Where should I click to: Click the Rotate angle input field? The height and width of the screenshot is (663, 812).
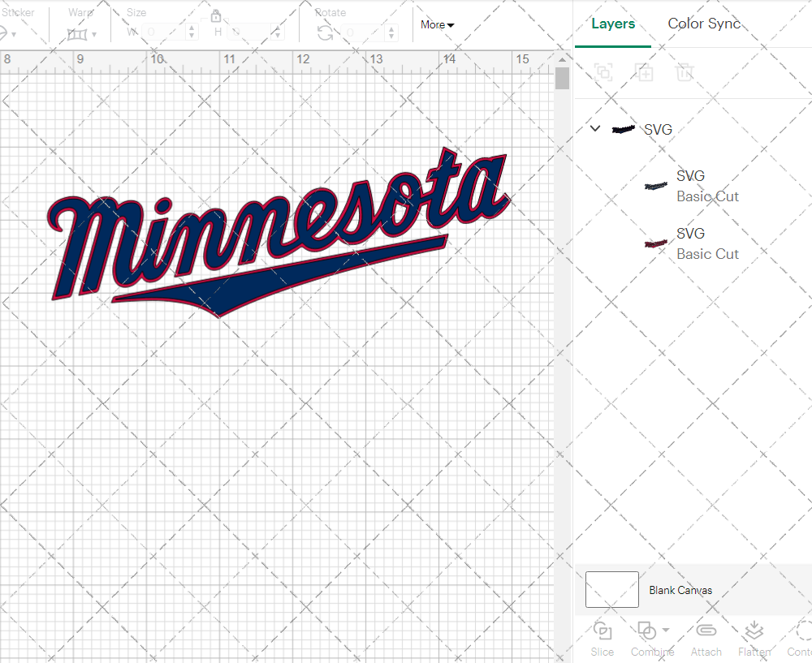[x=364, y=32]
